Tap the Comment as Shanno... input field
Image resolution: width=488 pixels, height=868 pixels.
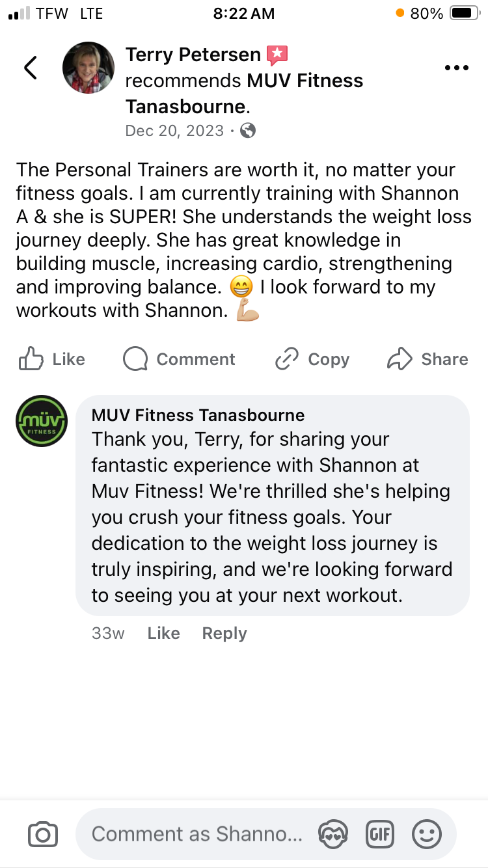pyautogui.click(x=195, y=834)
